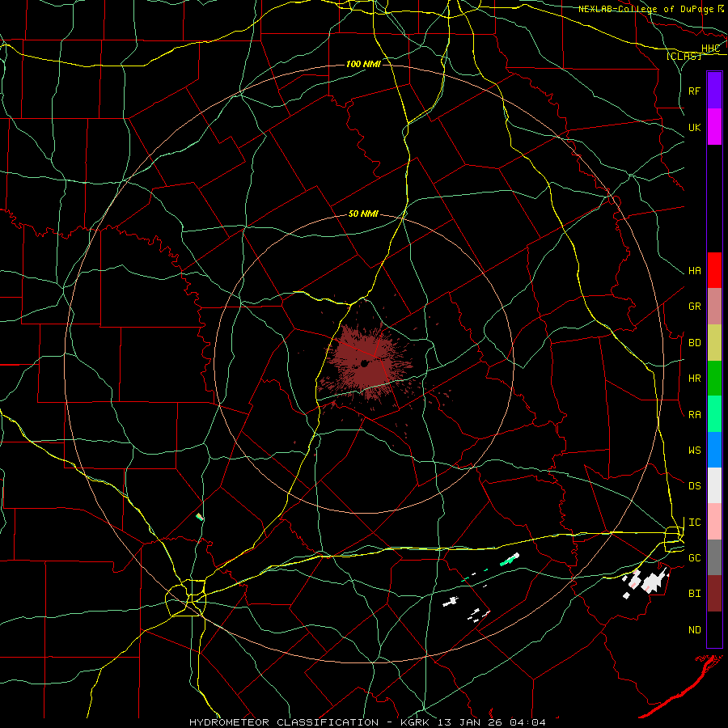Click the HA red legend swatch

tap(714, 270)
